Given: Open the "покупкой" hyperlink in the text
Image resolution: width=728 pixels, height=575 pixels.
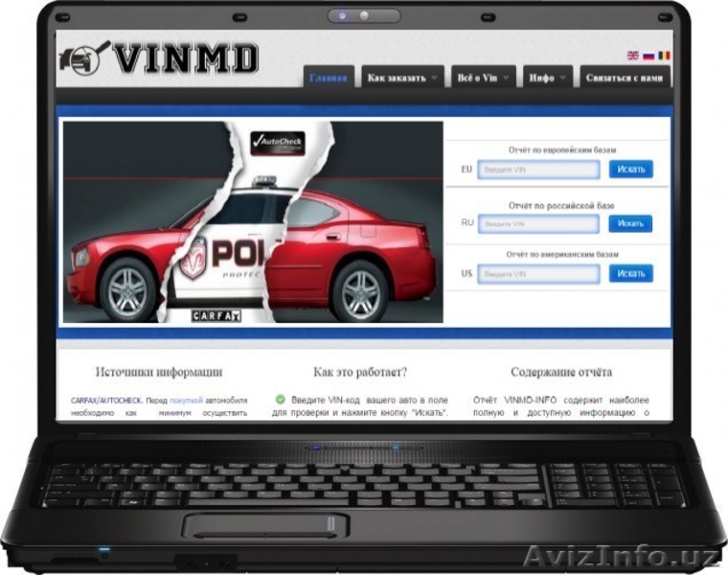Looking at the screenshot, I should [186, 399].
